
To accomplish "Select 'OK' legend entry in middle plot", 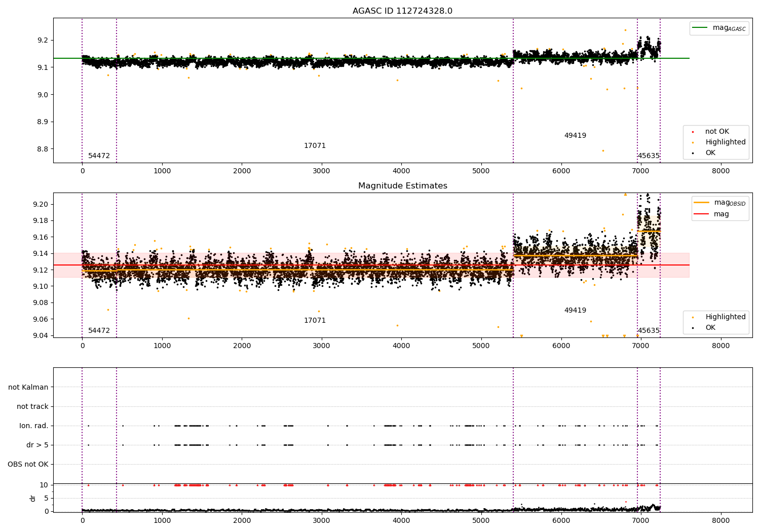I will pos(710,328).
